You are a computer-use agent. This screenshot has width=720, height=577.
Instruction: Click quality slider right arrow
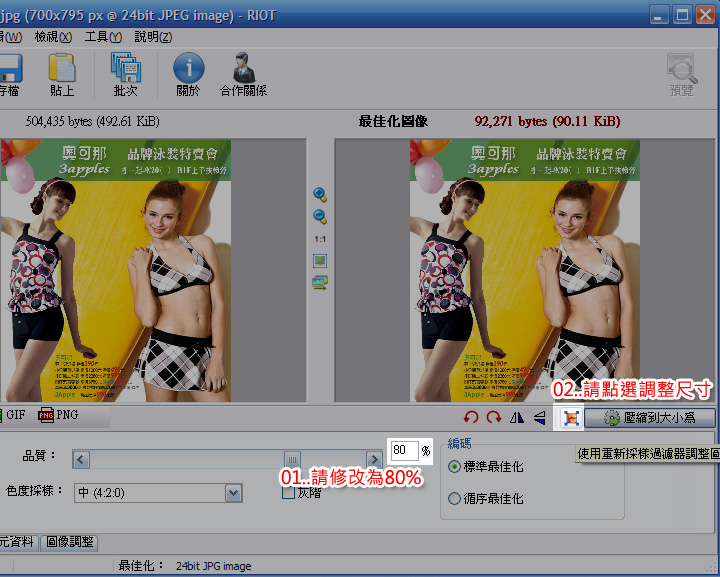(374, 459)
